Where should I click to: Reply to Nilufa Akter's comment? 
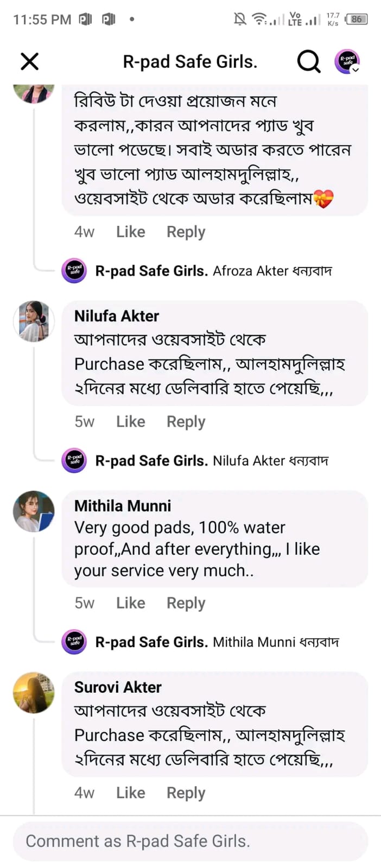(186, 421)
